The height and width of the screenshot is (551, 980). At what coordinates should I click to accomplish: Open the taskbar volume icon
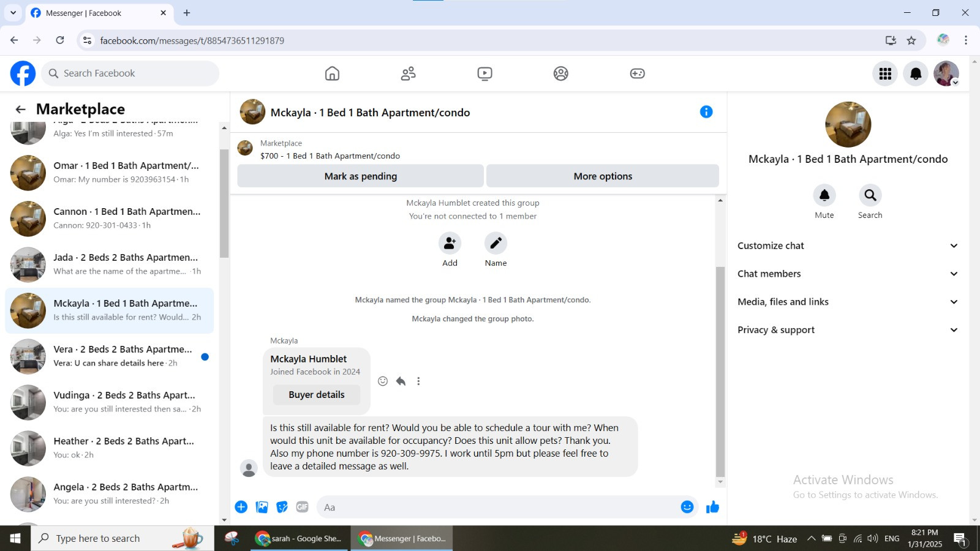[872, 539]
